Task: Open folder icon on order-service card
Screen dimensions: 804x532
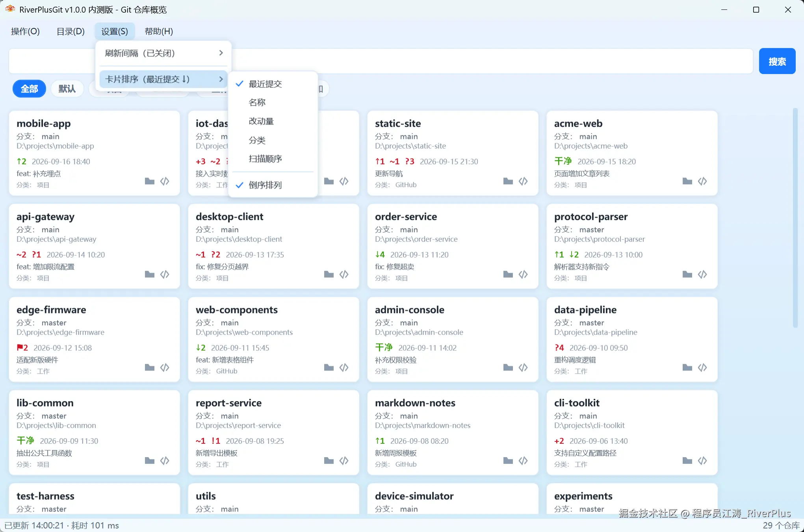Action: [508, 274]
